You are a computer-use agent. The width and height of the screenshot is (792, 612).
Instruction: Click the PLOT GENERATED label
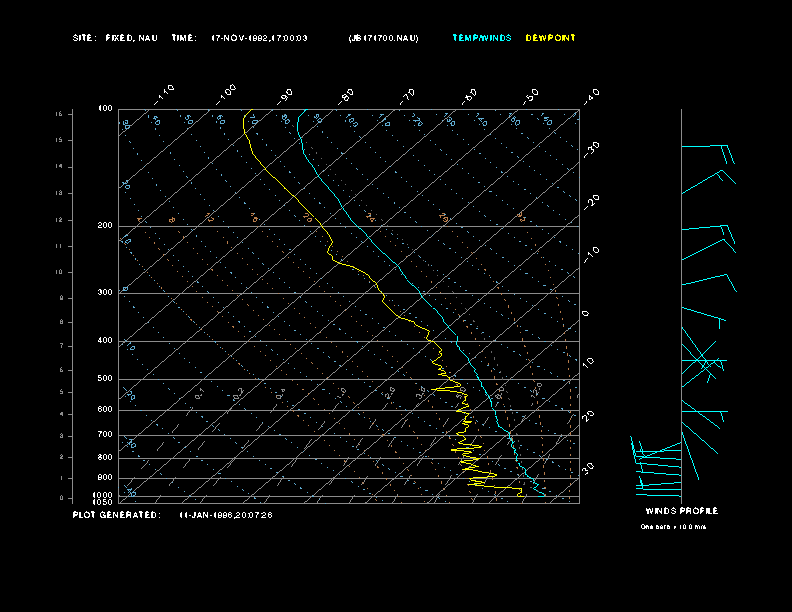(115, 515)
